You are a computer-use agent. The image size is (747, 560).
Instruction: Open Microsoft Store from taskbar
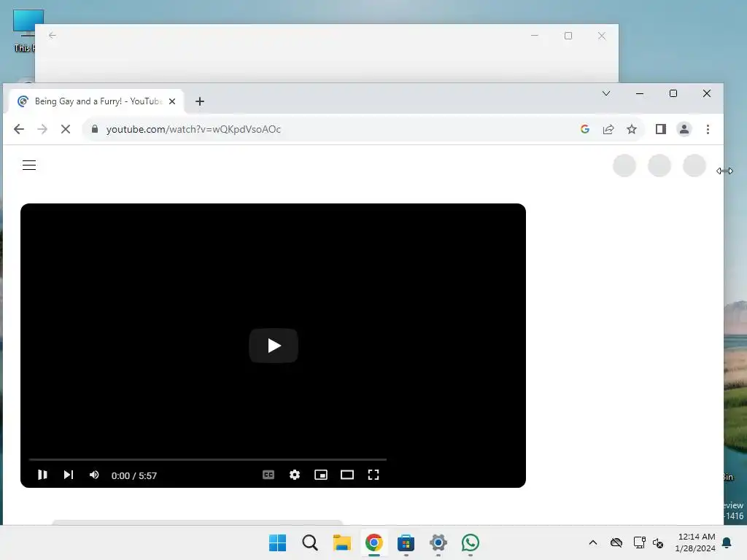tap(406, 542)
